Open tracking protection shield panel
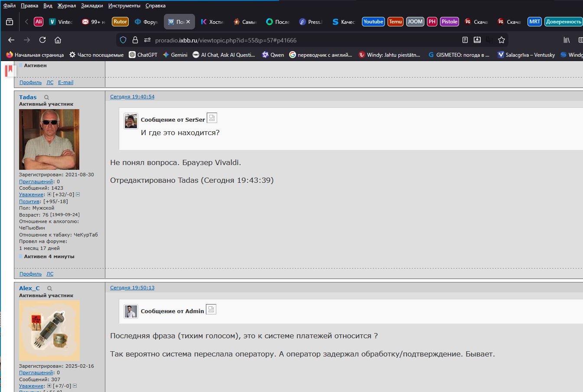 coord(123,40)
